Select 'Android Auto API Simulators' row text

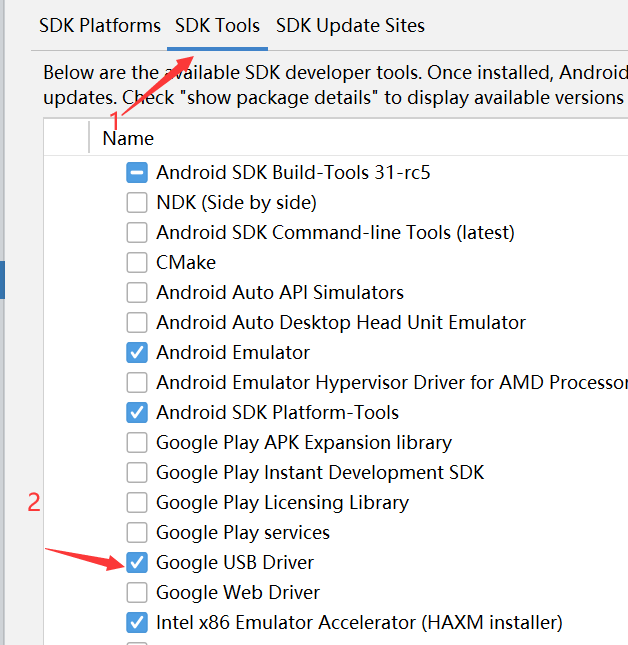point(280,292)
